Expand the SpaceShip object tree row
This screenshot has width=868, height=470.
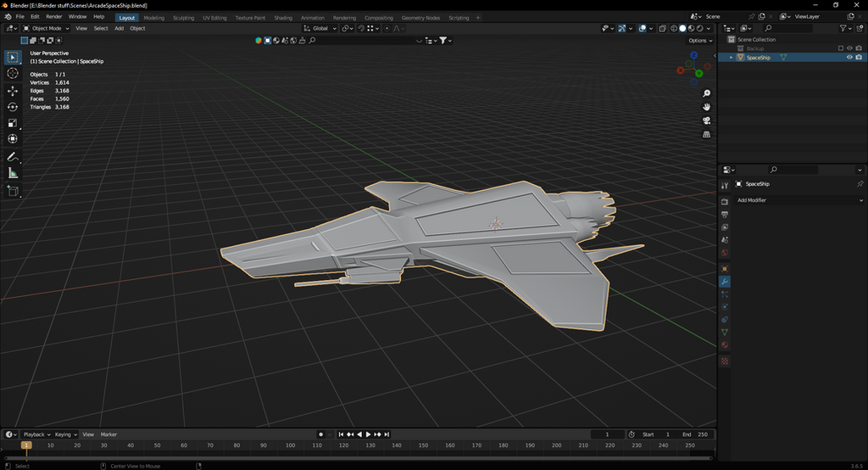[x=731, y=58]
